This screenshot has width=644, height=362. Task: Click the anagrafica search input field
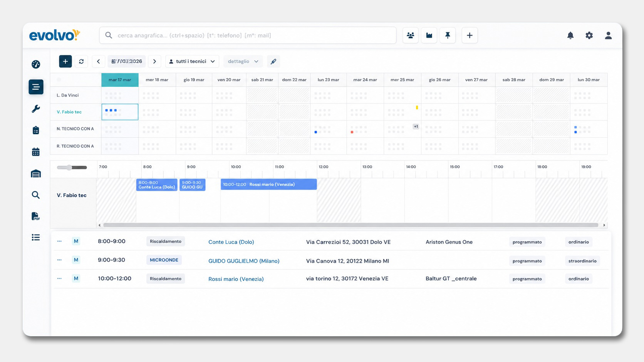pyautogui.click(x=248, y=35)
